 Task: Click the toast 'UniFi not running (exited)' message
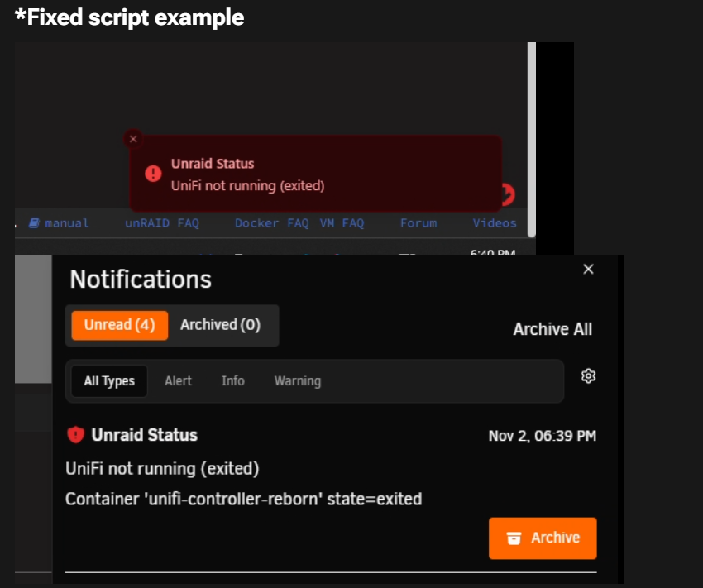click(x=247, y=185)
